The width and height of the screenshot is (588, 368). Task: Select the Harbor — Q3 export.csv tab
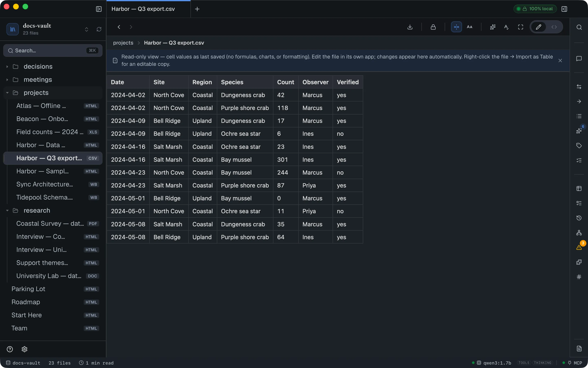148,9
